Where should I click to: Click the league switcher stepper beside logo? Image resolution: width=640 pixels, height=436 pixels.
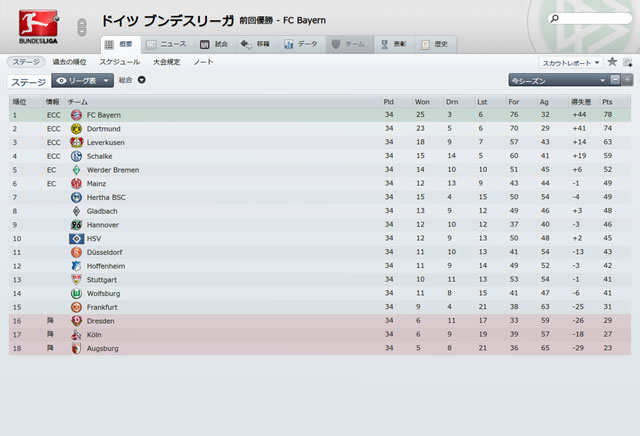[82, 27]
